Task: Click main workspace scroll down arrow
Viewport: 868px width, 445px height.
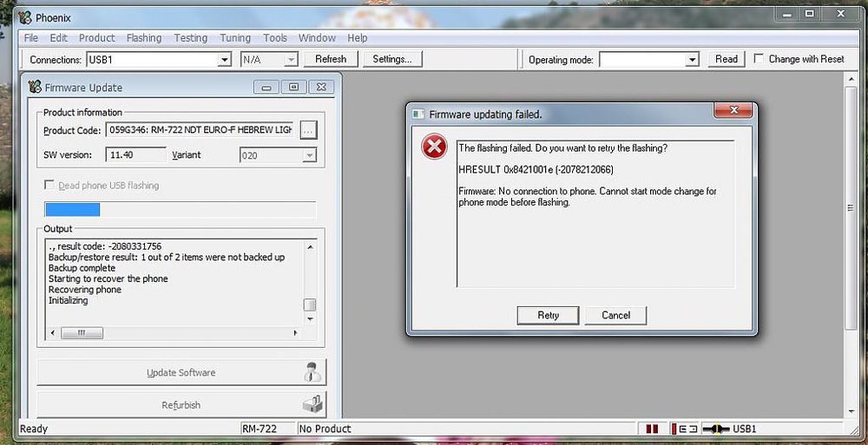Action: pyautogui.click(x=852, y=411)
